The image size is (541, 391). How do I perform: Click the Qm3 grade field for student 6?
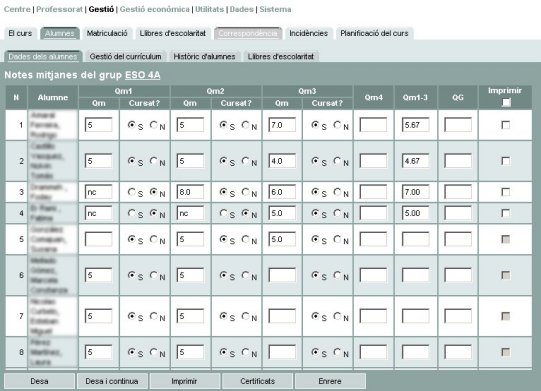[x=282, y=275]
